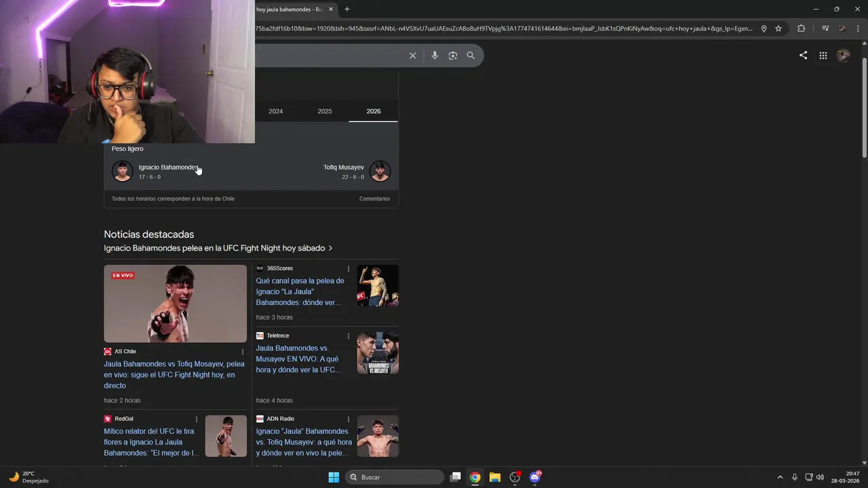Click the 'Comentarios' feedback link

coord(374,199)
